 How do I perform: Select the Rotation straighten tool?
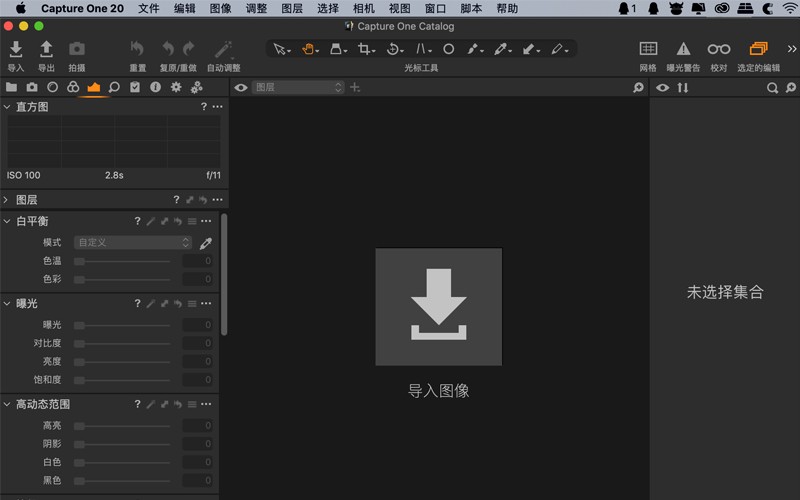click(394, 49)
